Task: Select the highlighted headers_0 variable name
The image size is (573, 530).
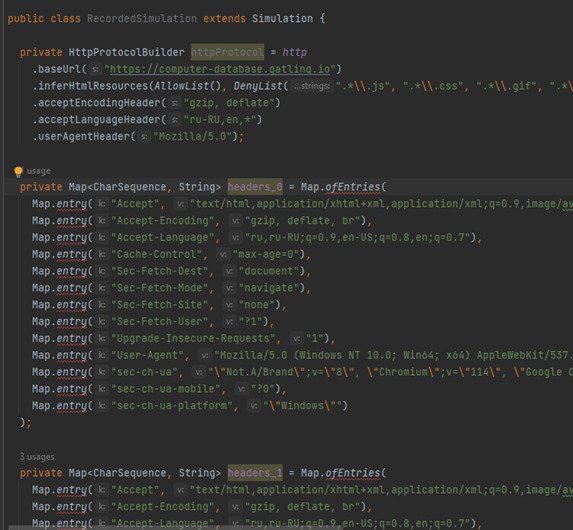Action: tap(255, 187)
